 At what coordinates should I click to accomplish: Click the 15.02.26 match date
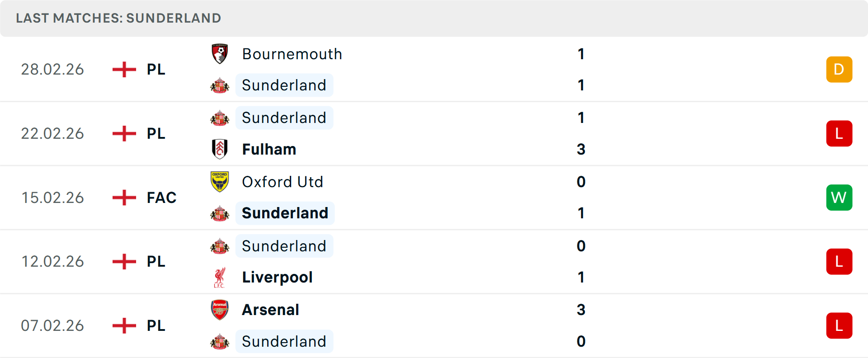[x=52, y=198]
